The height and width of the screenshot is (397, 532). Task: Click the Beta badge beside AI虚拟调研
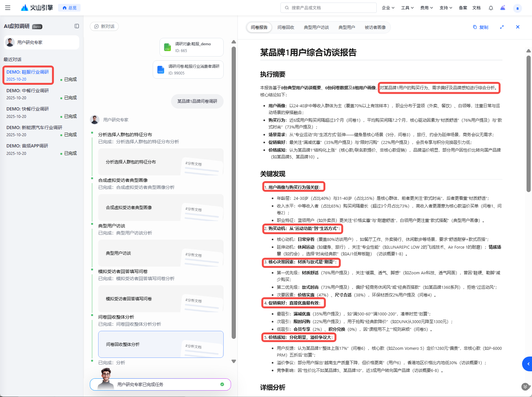click(37, 27)
